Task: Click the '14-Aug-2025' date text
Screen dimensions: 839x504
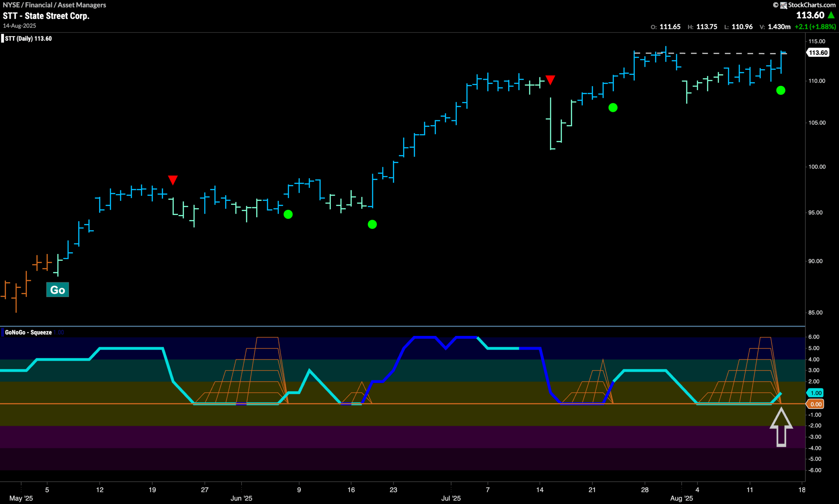Action: pyautogui.click(x=19, y=26)
